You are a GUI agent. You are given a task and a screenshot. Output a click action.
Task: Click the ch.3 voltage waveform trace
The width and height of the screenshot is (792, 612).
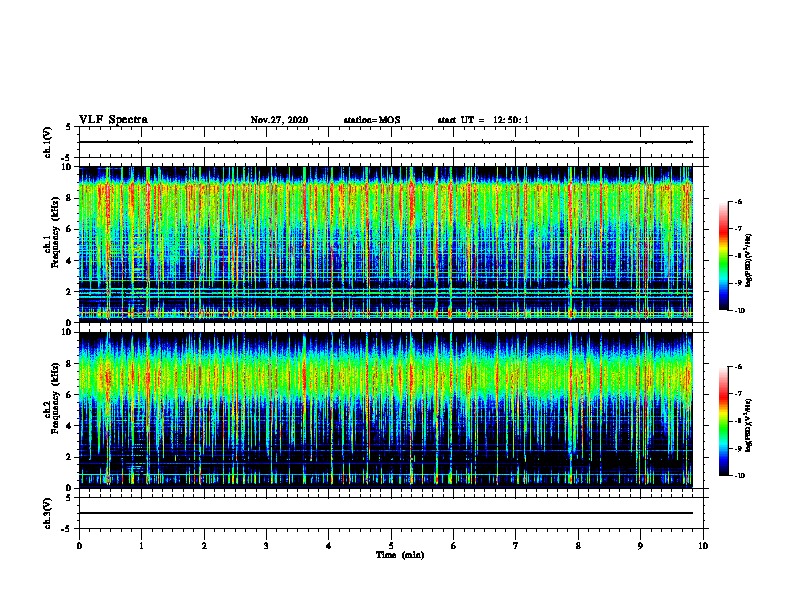tap(386, 513)
